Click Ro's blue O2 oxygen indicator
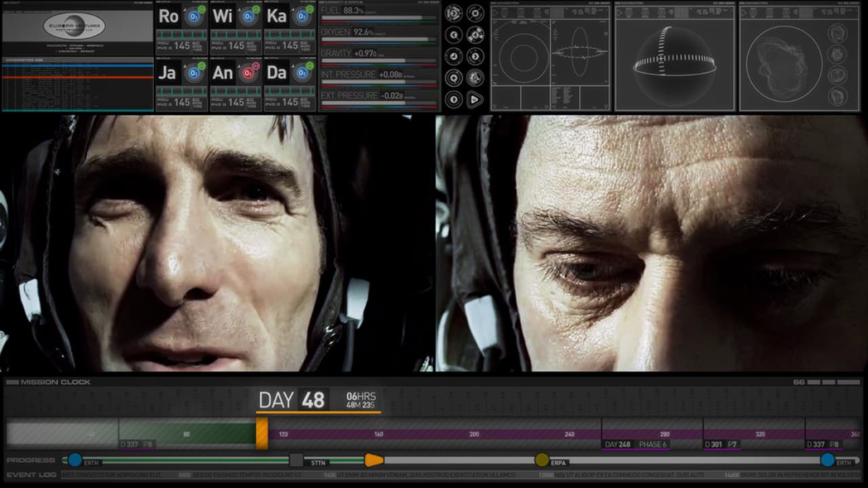The image size is (868, 488). [195, 17]
